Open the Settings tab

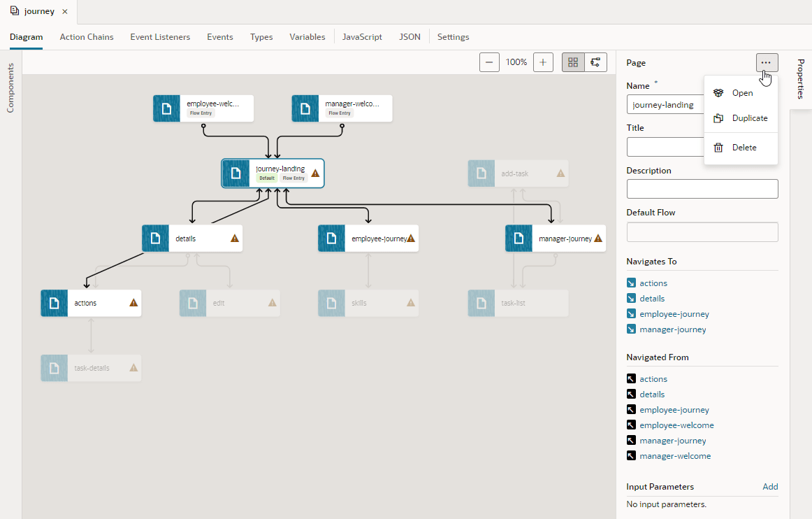[453, 36]
